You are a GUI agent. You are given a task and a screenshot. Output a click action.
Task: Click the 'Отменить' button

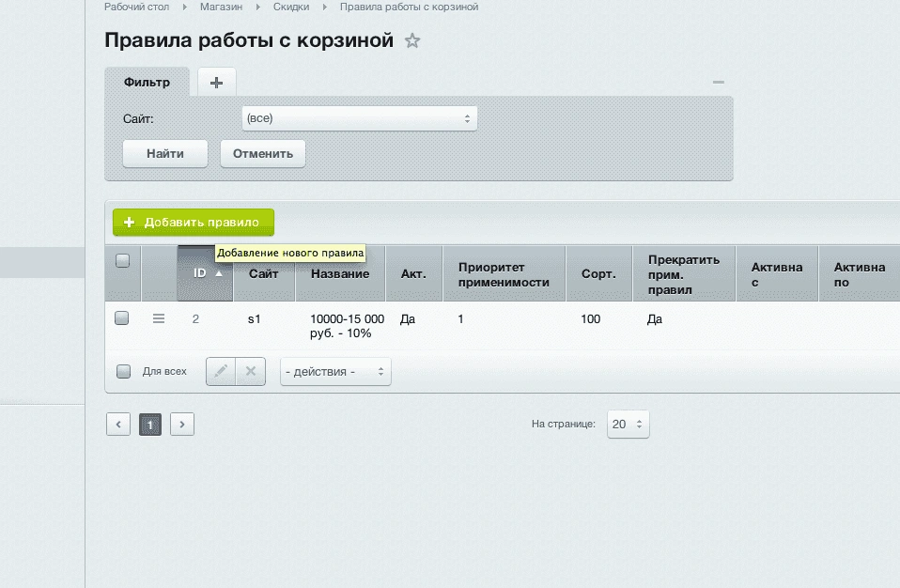pos(263,154)
